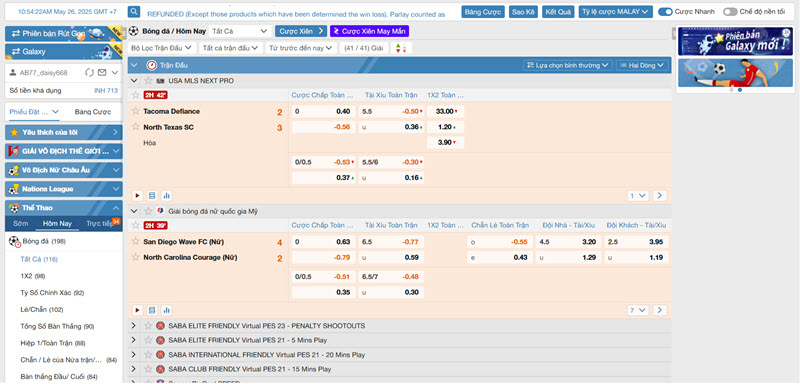The height and width of the screenshot is (384, 800).
Task: Open the Bảng Cược tab in the sidebar
Action: coord(92,112)
